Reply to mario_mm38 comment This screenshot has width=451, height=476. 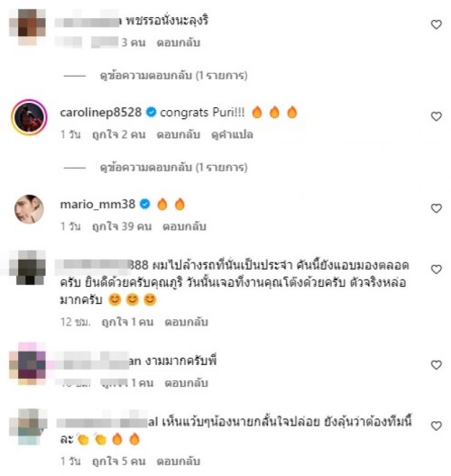184,226
